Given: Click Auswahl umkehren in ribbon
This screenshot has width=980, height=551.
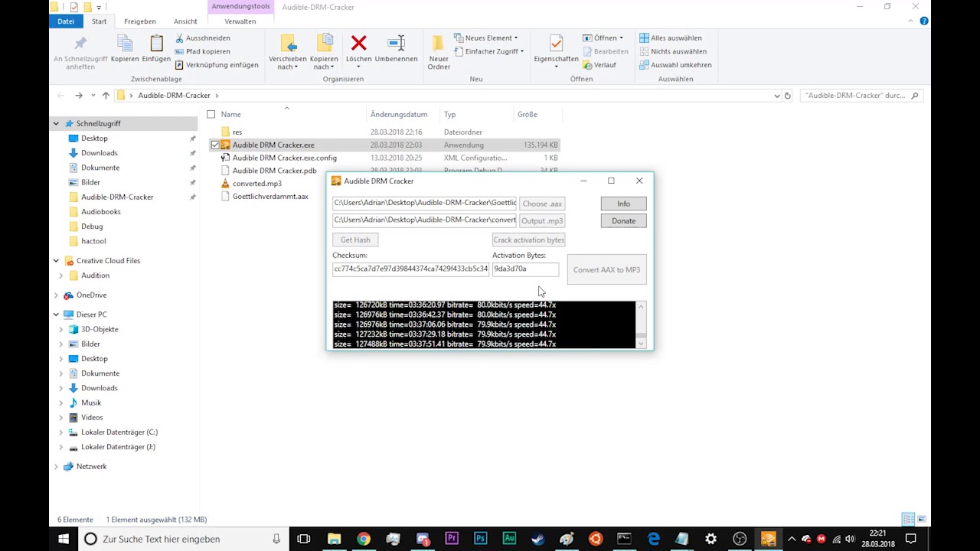Looking at the screenshot, I should [675, 65].
